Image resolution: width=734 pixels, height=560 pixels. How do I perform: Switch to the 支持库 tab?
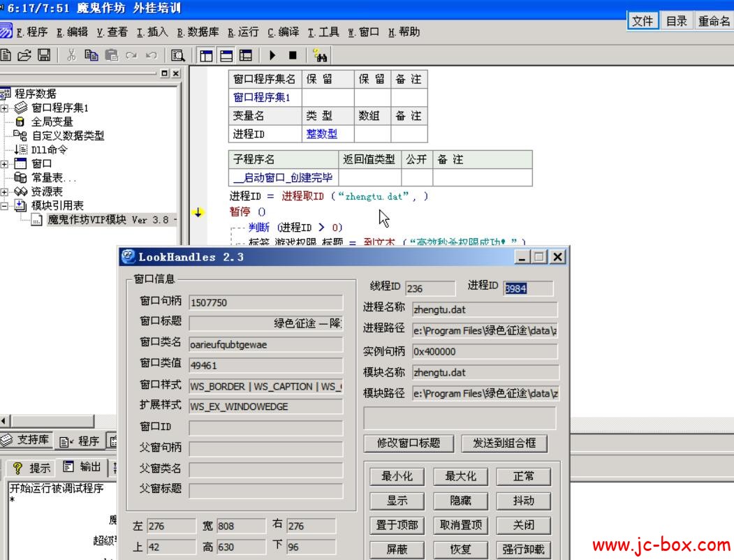(x=26, y=440)
